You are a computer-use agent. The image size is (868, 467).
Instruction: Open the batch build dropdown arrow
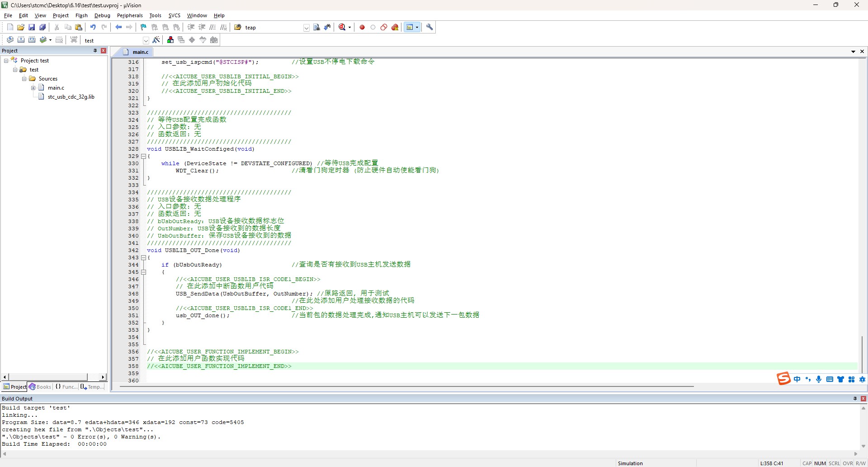coord(50,40)
